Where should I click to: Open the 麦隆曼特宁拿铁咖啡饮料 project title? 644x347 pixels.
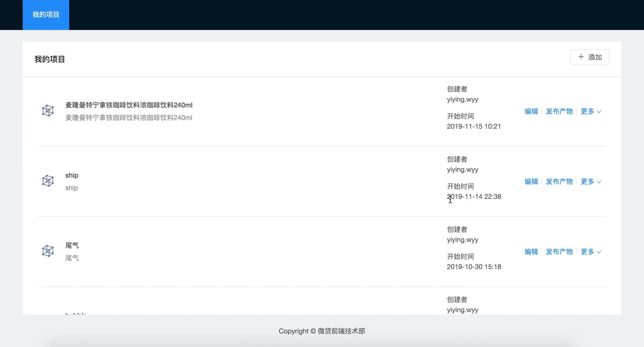(129, 105)
